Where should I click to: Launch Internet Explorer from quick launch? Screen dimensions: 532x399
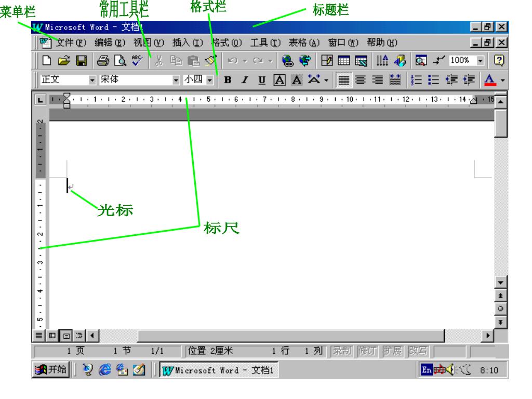point(104,369)
